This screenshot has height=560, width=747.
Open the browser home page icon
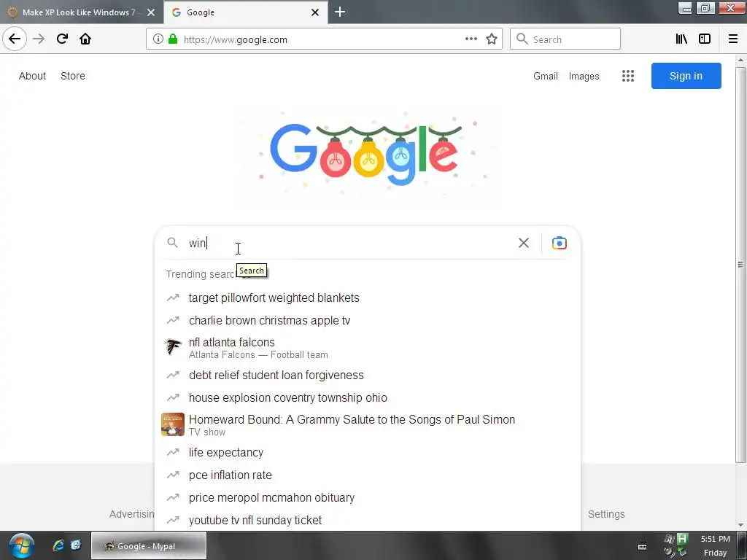(x=85, y=39)
